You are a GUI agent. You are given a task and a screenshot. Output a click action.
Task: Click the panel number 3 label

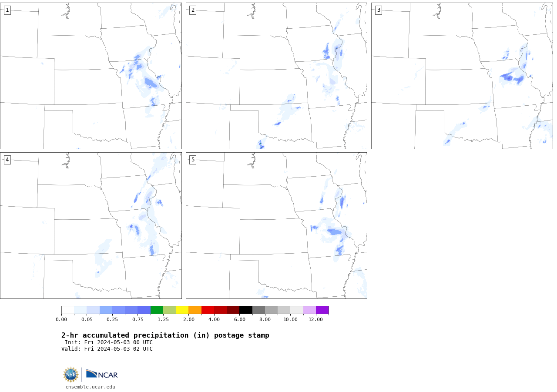[x=378, y=10]
